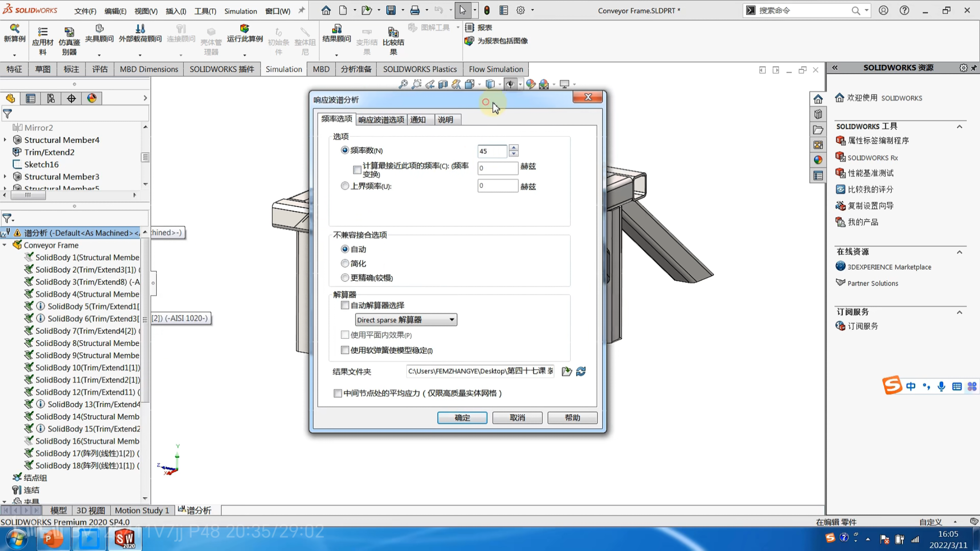Image resolution: width=980 pixels, height=551 pixels.
Task: Click refresh icon beside results folder
Action: (581, 371)
